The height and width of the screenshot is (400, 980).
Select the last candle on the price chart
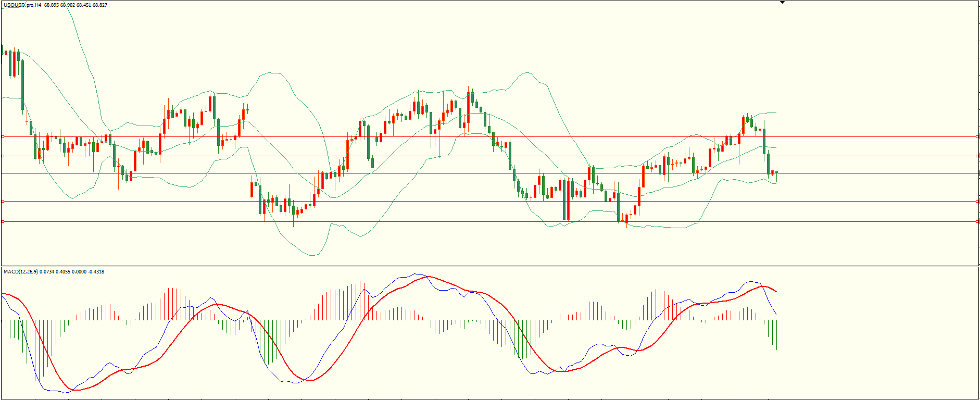tap(776, 173)
